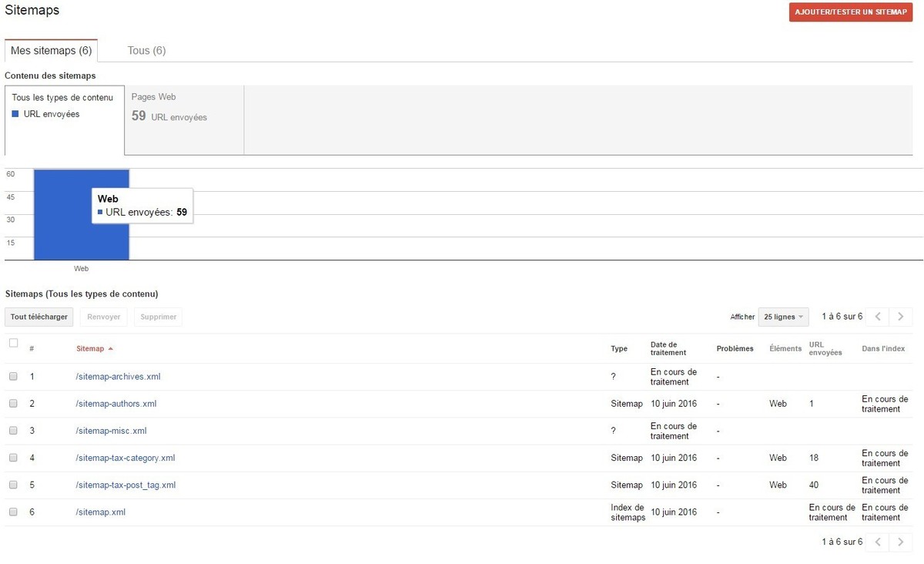The width and height of the screenshot is (924, 564).
Task: Open the 25 lignes rows dropdown
Action: (783, 317)
